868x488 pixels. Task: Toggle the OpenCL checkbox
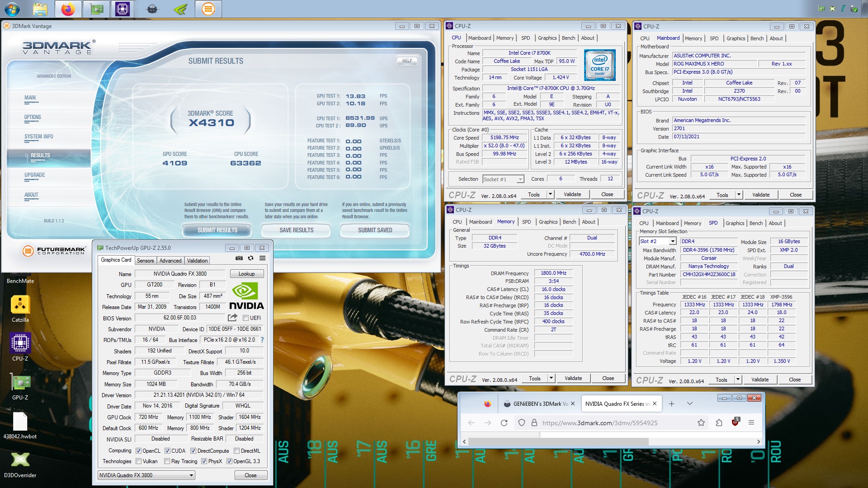pyautogui.click(x=138, y=451)
